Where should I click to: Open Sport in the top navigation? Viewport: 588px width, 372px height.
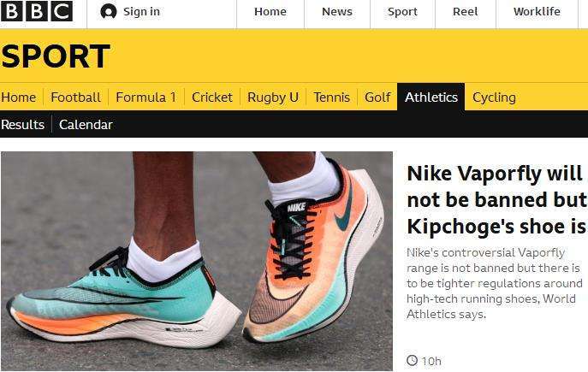[x=402, y=12]
